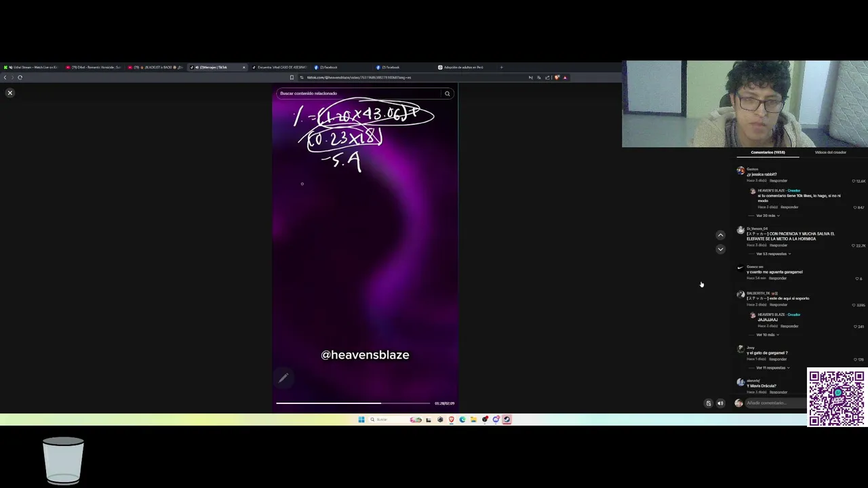868x488 pixels.
Task: Open a new browser tab with plus
Action: tap(501, 67)
